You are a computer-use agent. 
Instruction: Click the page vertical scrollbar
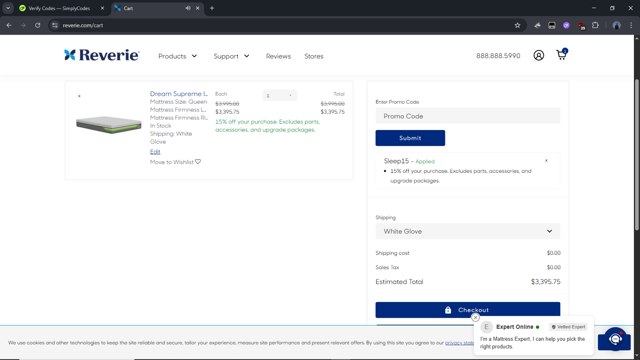(x=636, y=155)
